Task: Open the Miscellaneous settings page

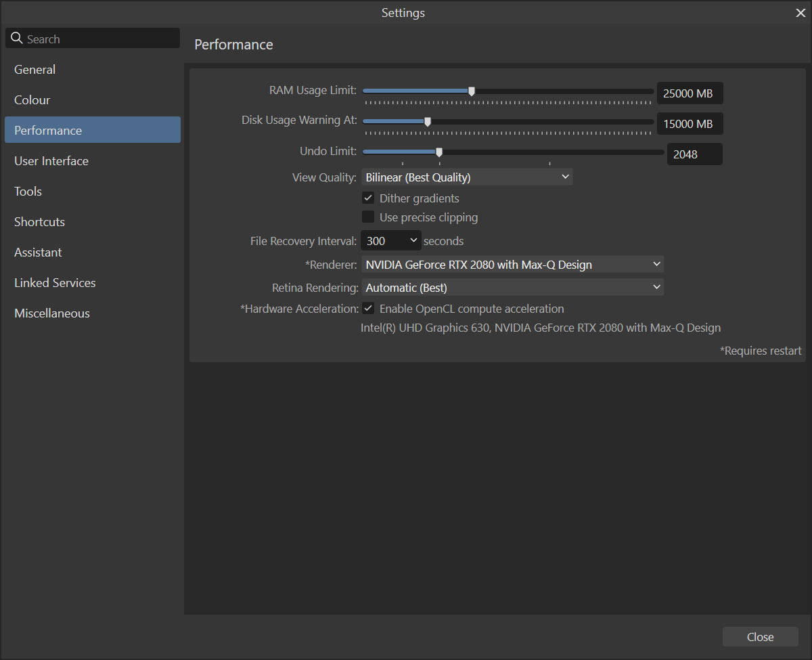Action: (x=51, y=313)
